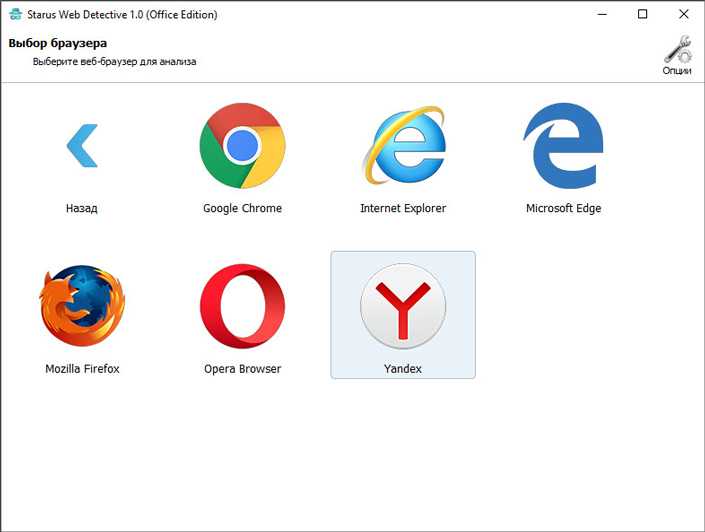Screen dimensions: 705x532
Task: Click the blue Back arrow icon
Action: coord(82,145)
